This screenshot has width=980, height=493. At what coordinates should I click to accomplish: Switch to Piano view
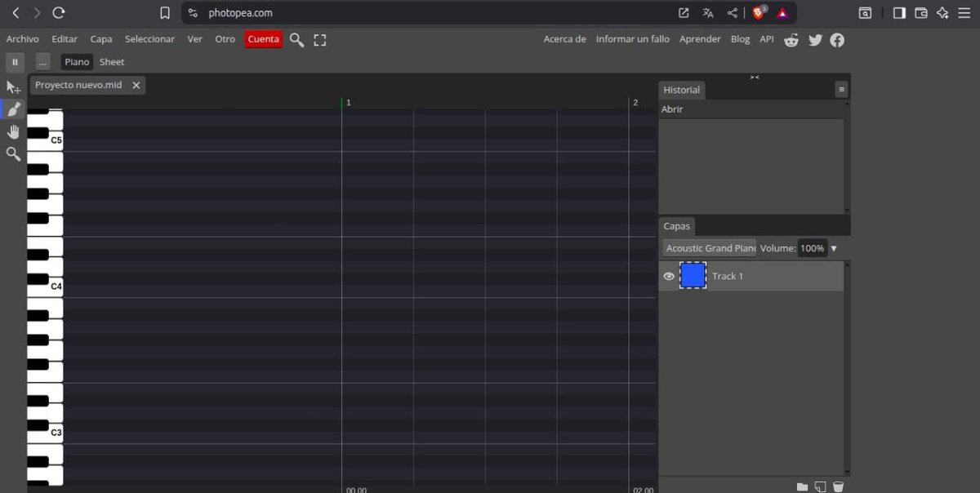77,62
